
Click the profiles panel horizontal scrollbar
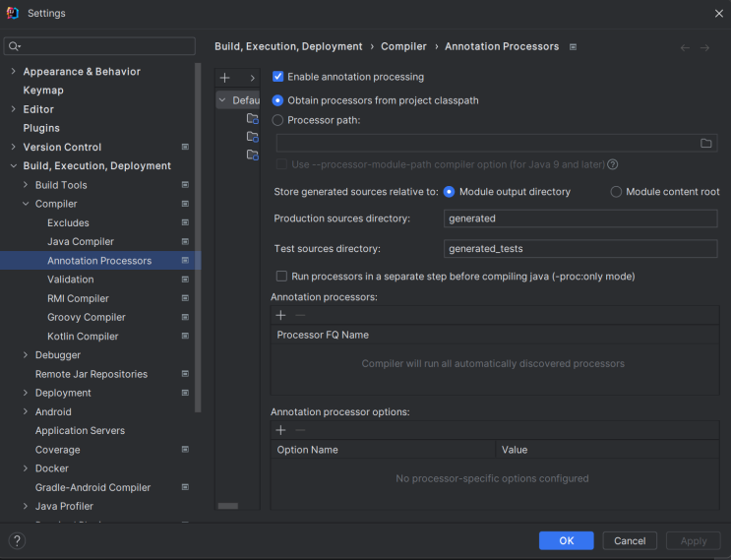click(x=228, y=507)
